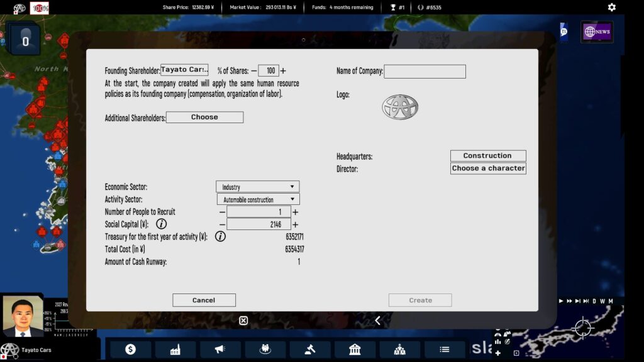Open the list menu in bottom bar
Screen dimensions: 644x362
coord(445,349)
